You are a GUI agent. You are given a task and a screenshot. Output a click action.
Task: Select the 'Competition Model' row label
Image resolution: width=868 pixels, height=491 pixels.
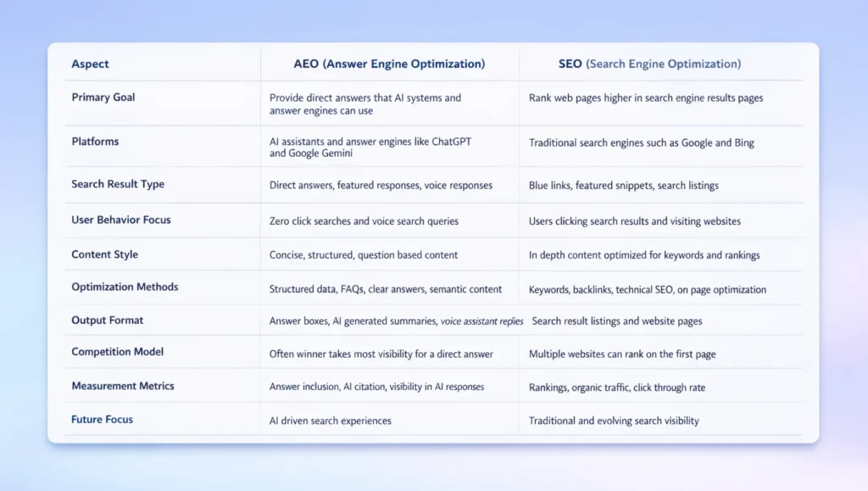(x=117, y=352)
